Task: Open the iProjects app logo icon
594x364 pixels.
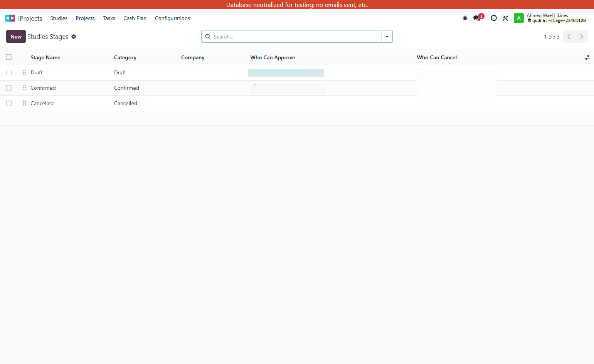Action: point(10,18)
